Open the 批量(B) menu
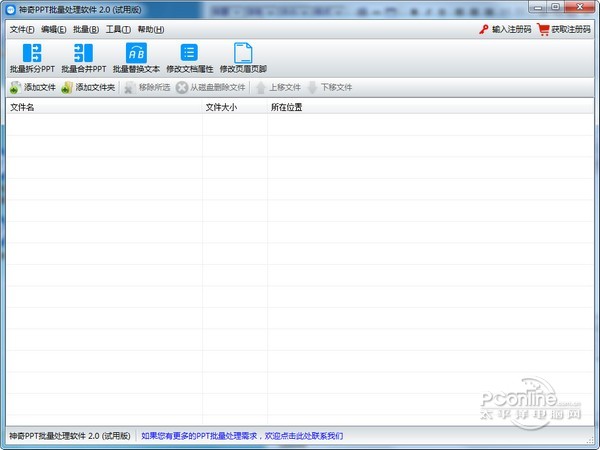 (86, 29)
